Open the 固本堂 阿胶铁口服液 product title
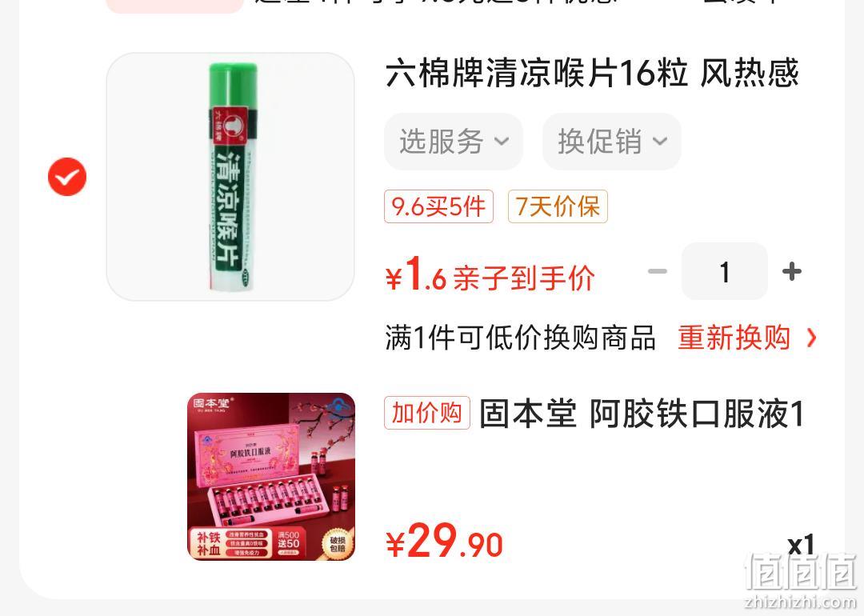864x616 pixels. pos(642,414)
